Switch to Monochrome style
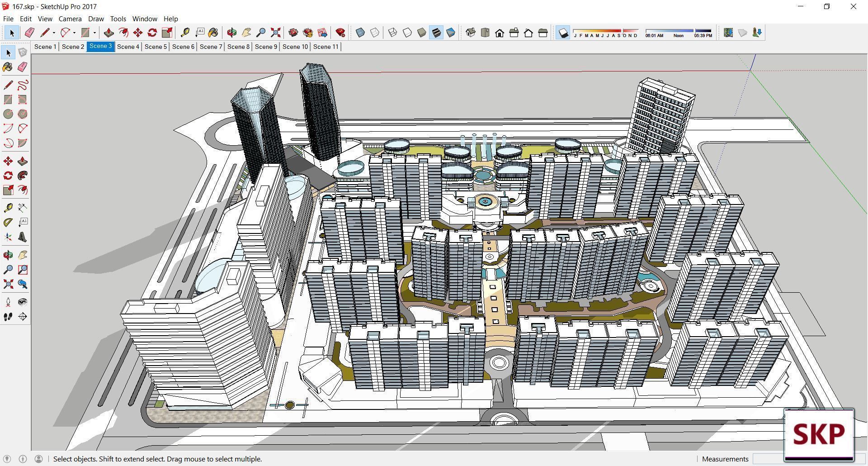 pos(451,33)
